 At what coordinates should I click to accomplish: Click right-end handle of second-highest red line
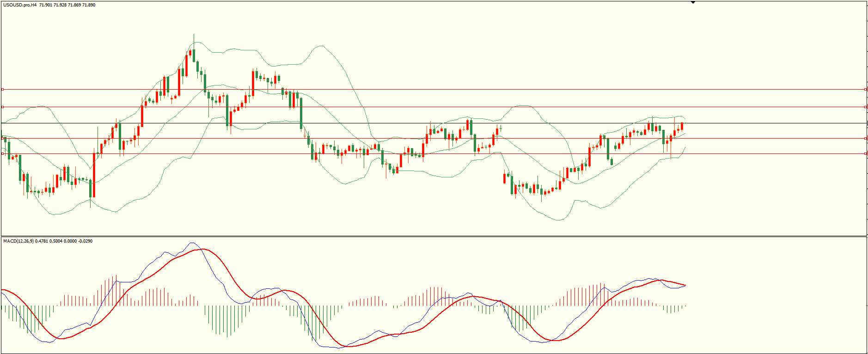coord(865,107)
